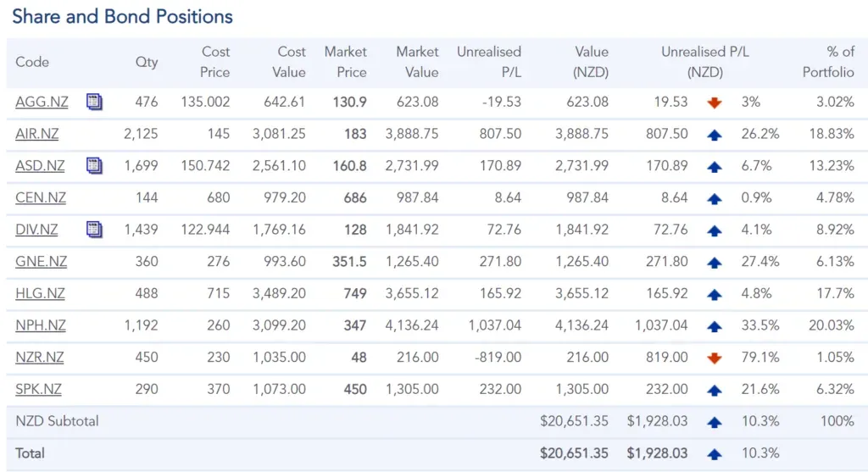This screenshot has width=868, height=472.
Task: Click the Cost Price column header
Action: click(214, 62)
